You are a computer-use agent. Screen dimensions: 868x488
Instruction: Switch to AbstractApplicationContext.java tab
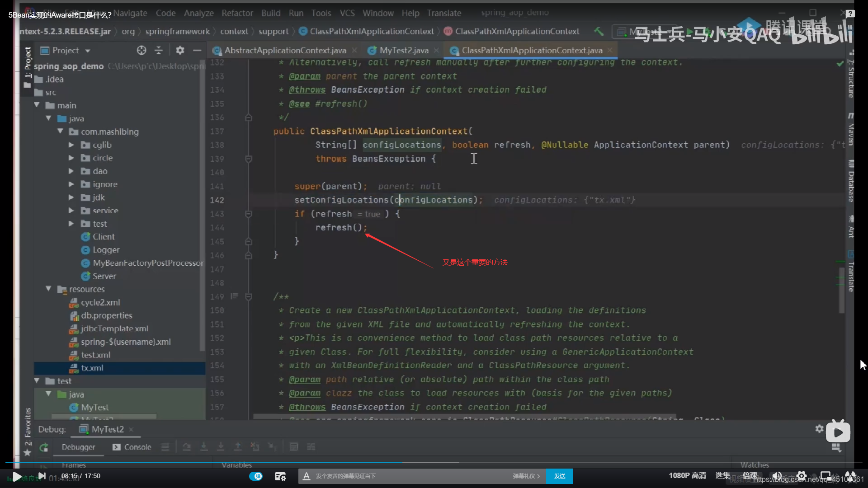pyautogui.click(x=285, y=50)
